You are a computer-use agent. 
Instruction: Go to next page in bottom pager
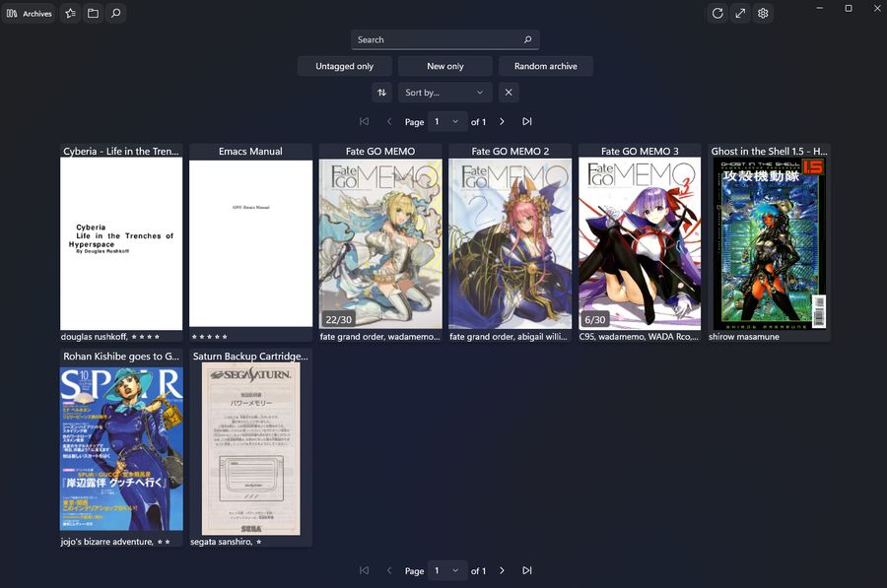click(502, 570)
